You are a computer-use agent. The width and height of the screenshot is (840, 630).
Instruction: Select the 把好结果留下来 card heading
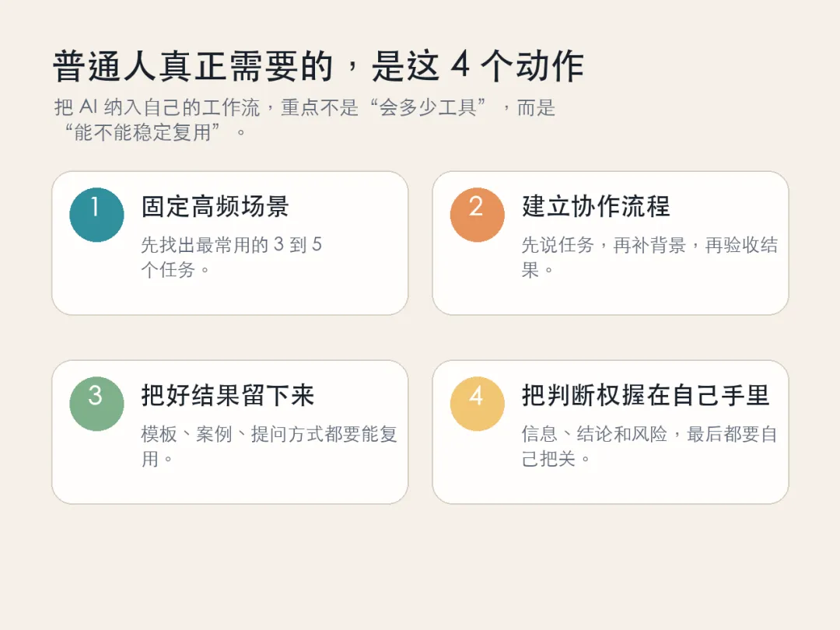pos(228,396)
